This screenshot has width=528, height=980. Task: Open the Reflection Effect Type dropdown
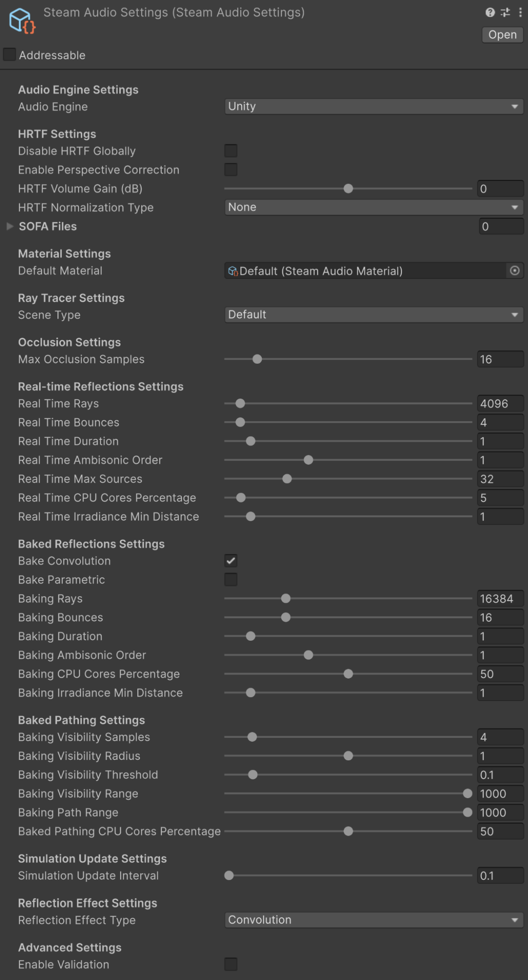click(374, 920)
